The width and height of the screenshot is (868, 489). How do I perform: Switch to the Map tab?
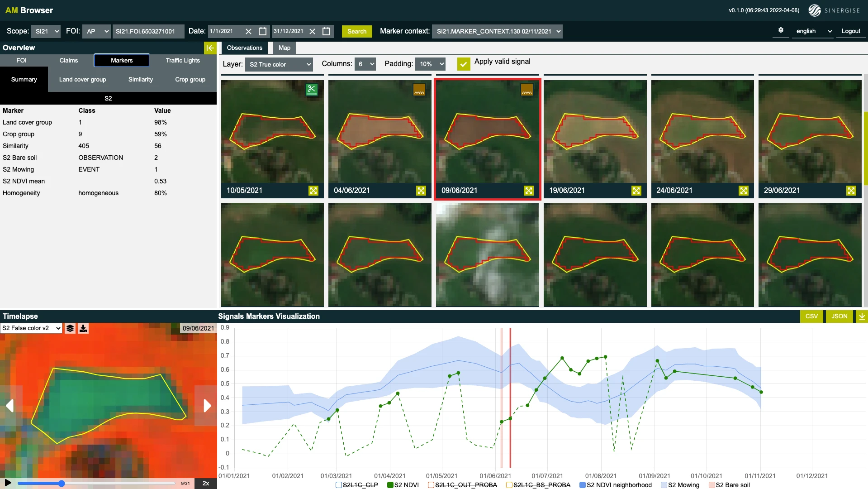[x=284, y=48]
